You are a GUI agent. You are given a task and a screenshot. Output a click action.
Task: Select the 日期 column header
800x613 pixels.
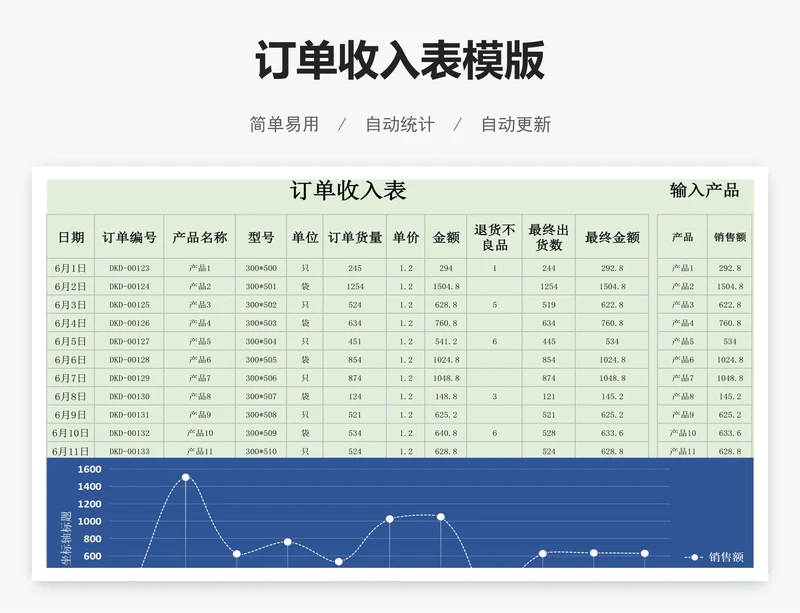click(x=71, y=237)
